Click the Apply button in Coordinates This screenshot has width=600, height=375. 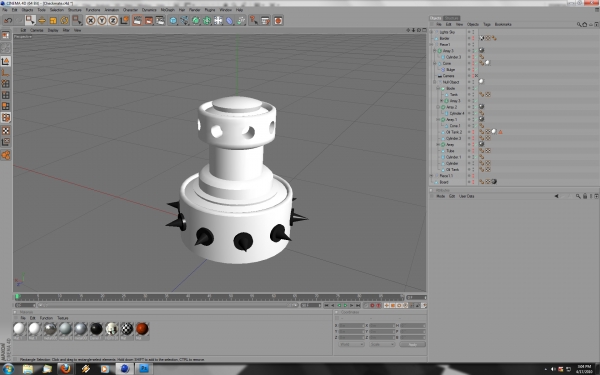pos(412,344)
